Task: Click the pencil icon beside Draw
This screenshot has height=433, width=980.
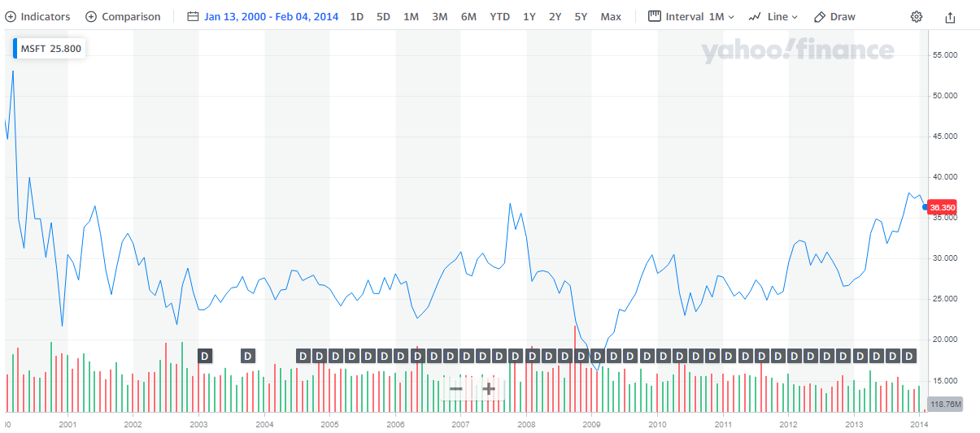Action: point(820,16)
